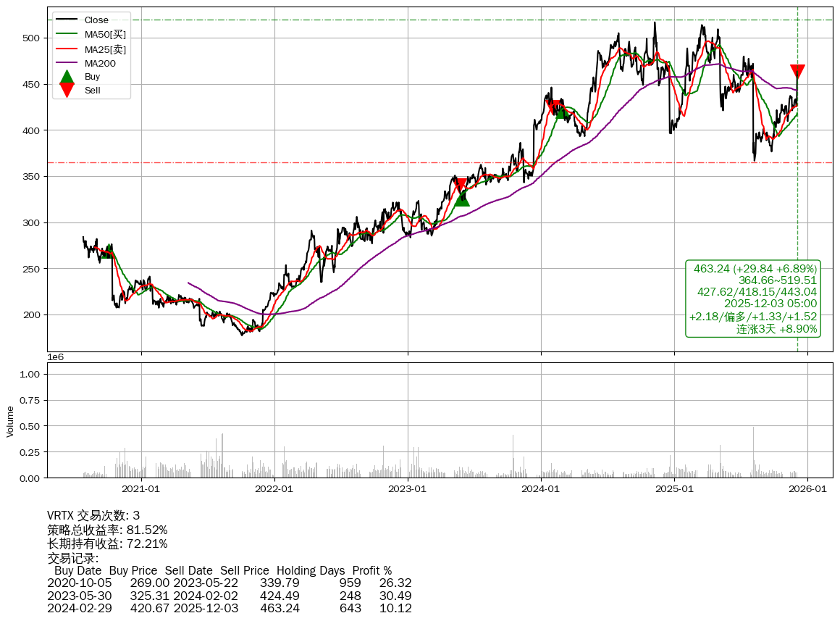This screenshot has width=840, height=621.
Task: Click the Profit % column header
Action: coord(371,570)
